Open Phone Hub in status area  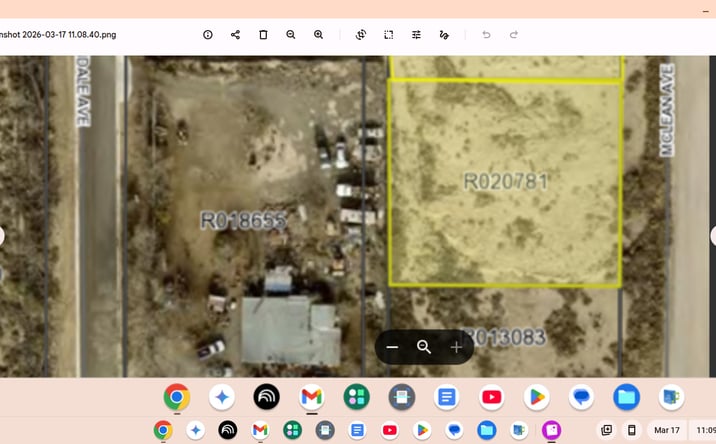(632, 430)
